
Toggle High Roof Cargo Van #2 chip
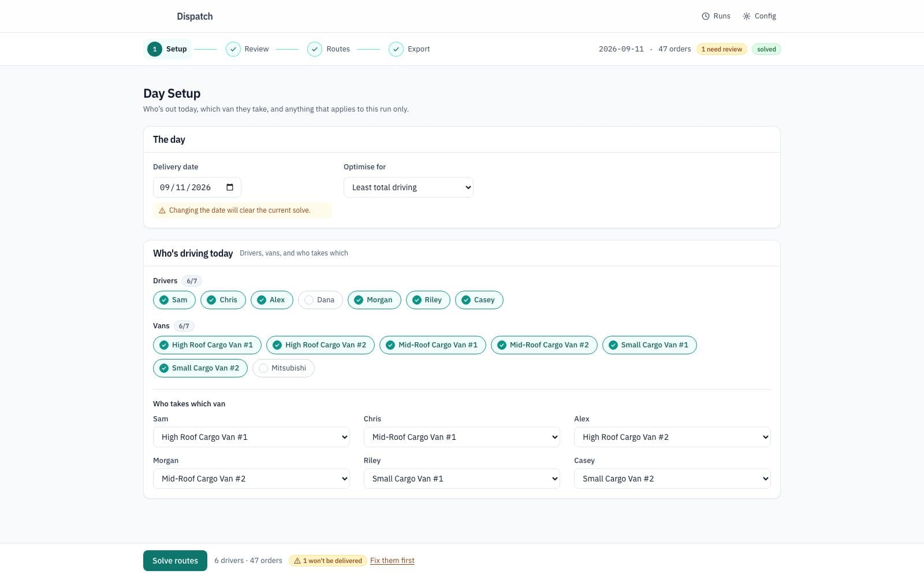[321, 345]
